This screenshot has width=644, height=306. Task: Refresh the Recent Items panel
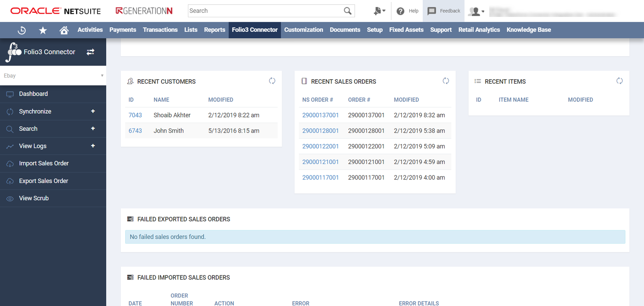point(619,81)
